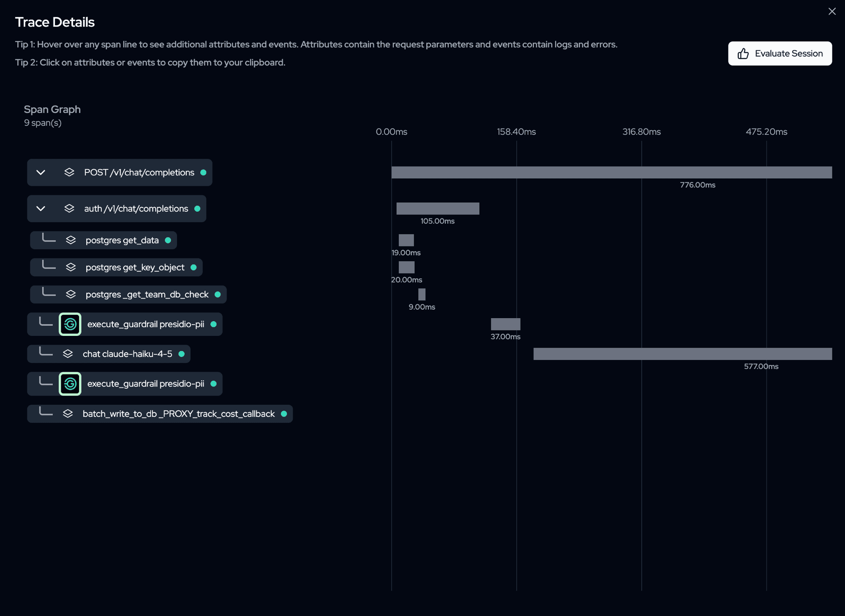Select first execute_guardrail presidio-pii span label
This screenshot has height=616, width=845.
146,324
